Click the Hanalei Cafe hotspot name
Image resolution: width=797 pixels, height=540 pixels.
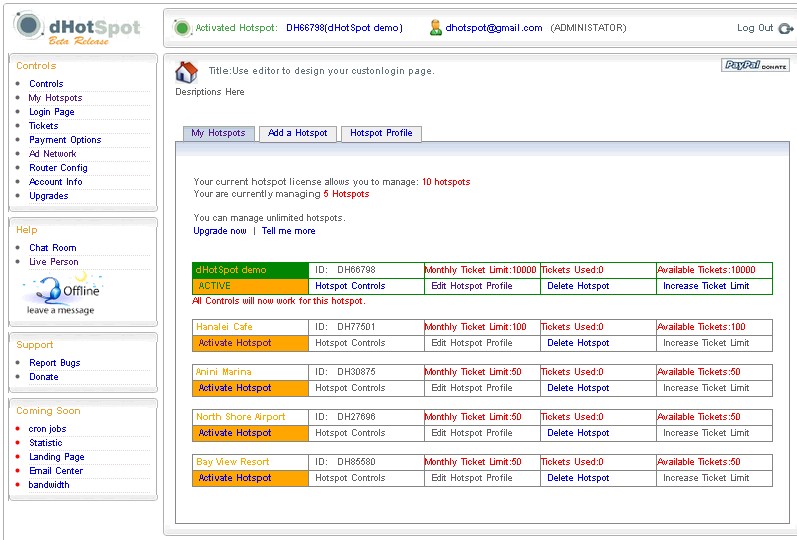click(224, 327)
